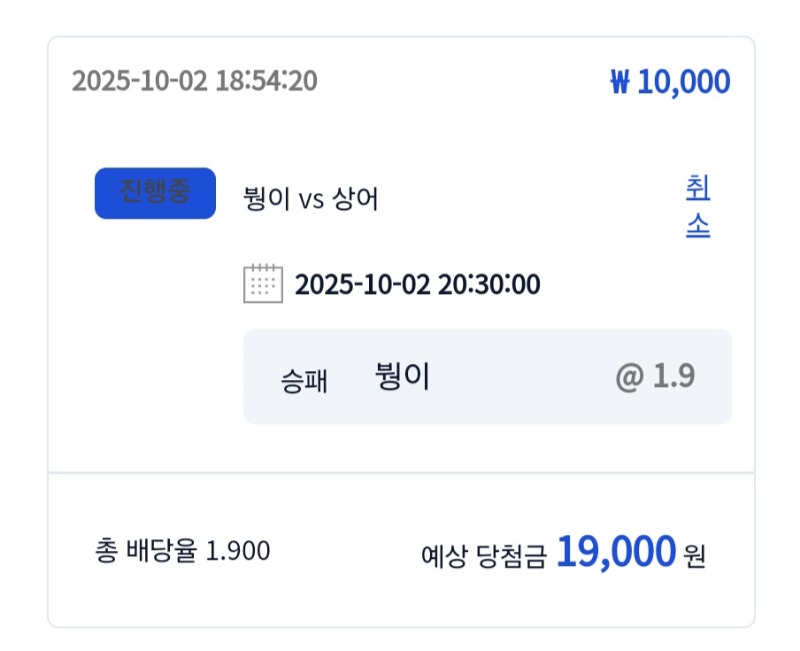Select the bet timestamp 2025-10-02 18:54:20
Image resolution: width=800 pixels, height=651 pixels.
[194, 80]
